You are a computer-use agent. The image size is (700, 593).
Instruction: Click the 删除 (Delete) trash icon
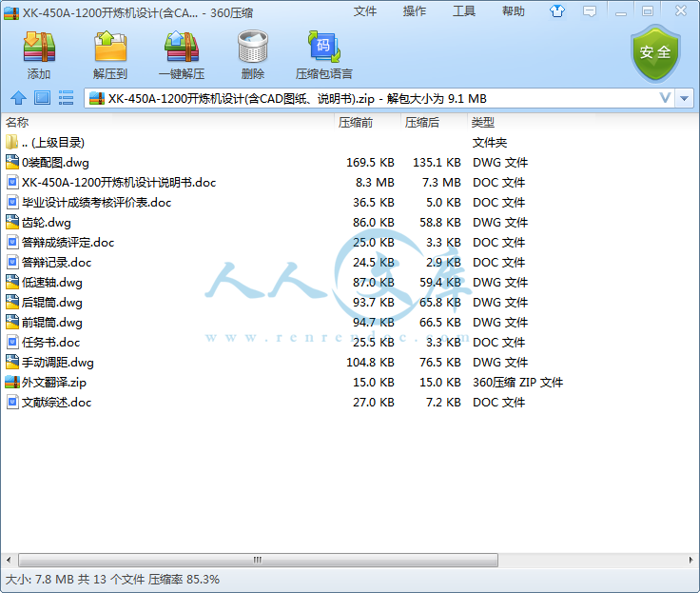tap(253, 47)
